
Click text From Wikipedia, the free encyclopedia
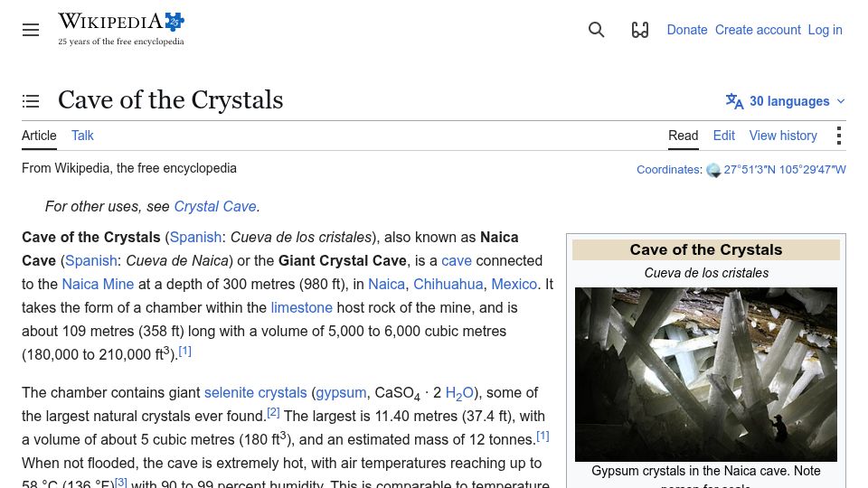(x=129, y=168)
